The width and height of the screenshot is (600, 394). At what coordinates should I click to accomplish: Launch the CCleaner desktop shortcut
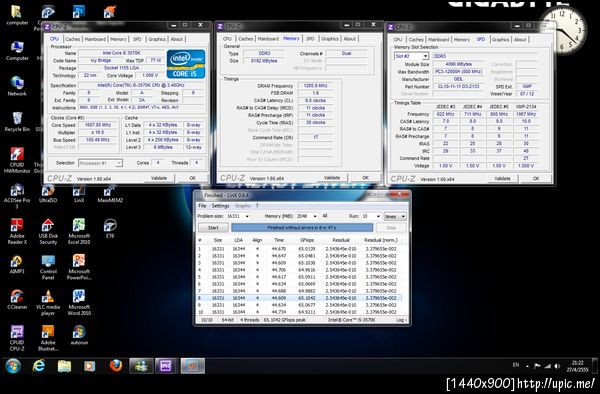coord(17,300)
